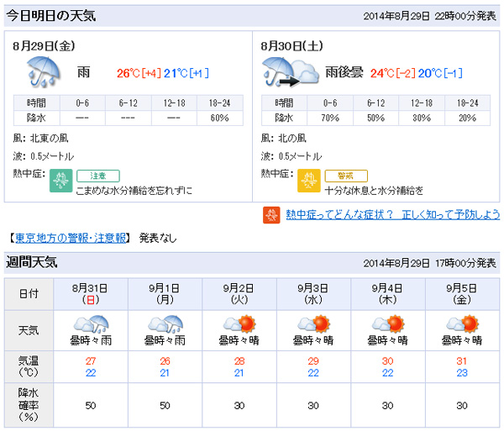The image size is (504, 431).
Task: Click the 9月3日 cloudy-sunny weather icon
Action: pyautogui.click(x=313, y=323)
